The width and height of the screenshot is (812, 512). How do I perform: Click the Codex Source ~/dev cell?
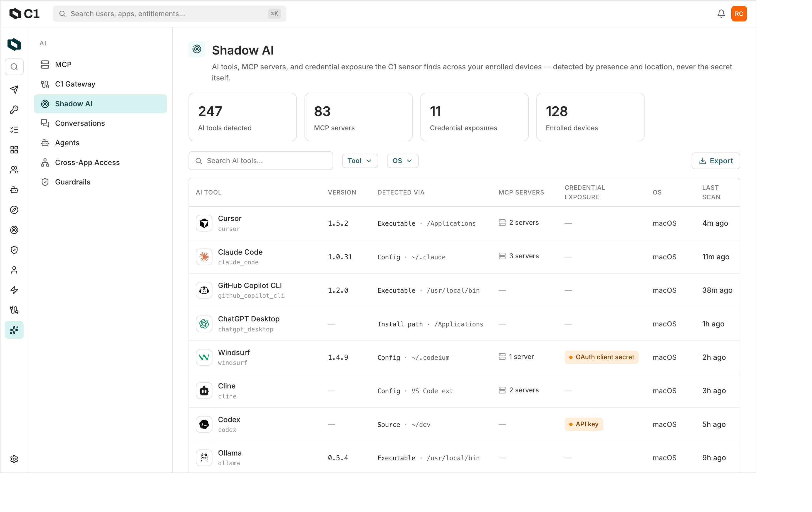[x=404, y=425]
